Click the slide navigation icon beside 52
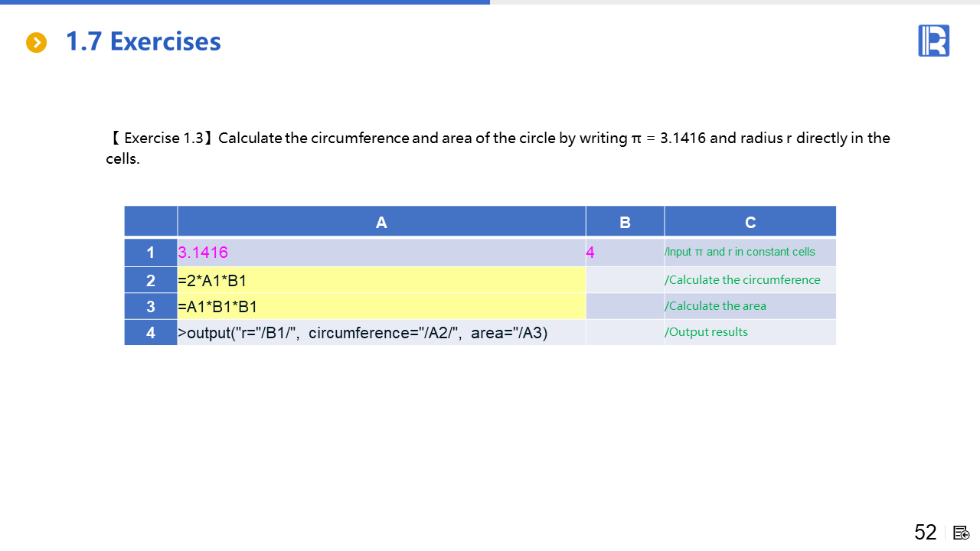This screenshot has height=551, width=980. (962, 533)
